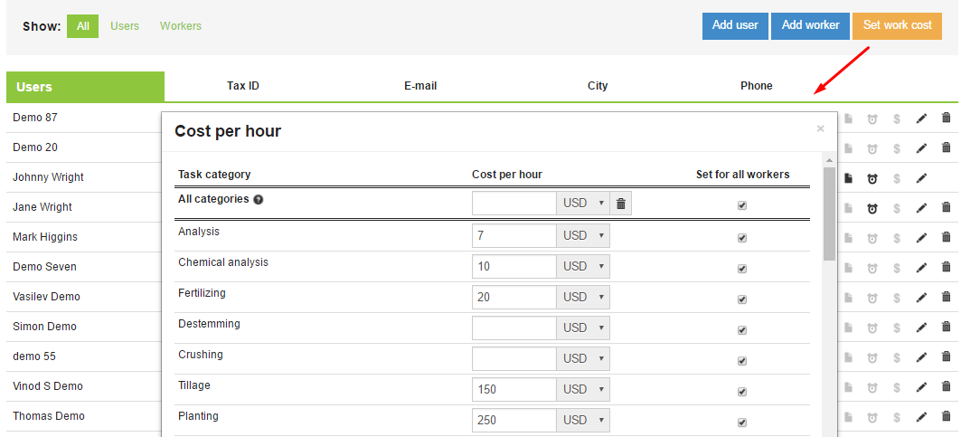Click the trash icon in Thomas Demo row

point(946,416)
